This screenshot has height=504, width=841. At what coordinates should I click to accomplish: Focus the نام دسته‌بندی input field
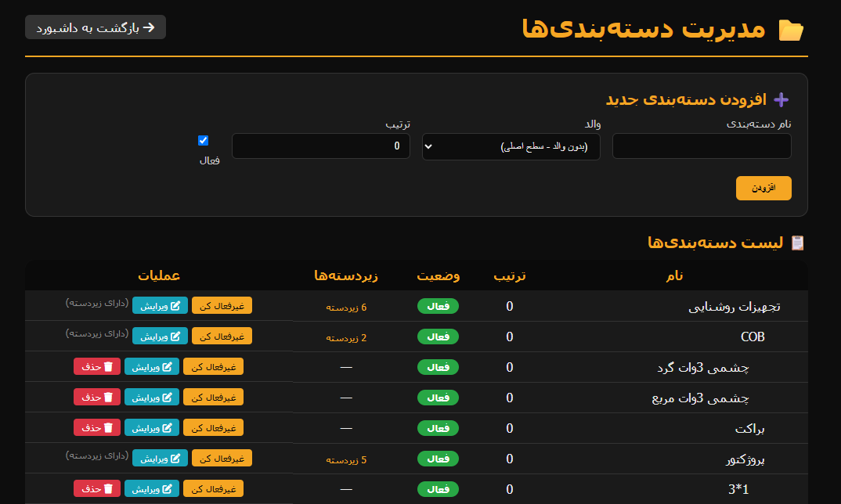pos(702,146)
